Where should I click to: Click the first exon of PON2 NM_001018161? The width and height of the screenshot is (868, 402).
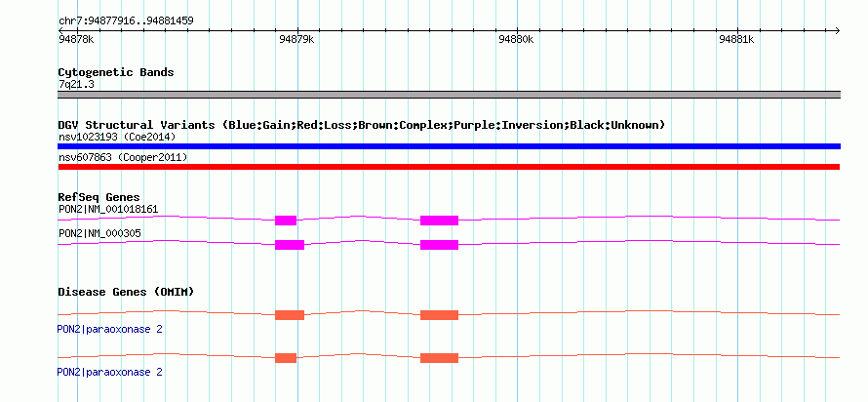point(286,221)
